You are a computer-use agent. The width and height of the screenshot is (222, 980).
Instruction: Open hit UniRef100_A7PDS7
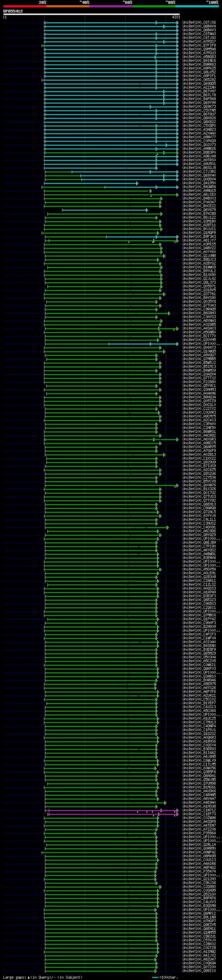(x=199, y=42)
